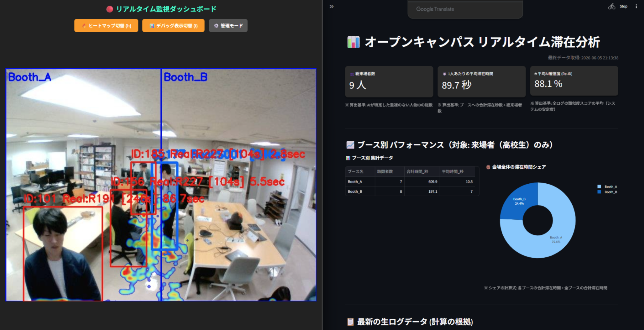Click the 10.5 average time cell
This screenshot has width=644, height=330.
point(457,182)
